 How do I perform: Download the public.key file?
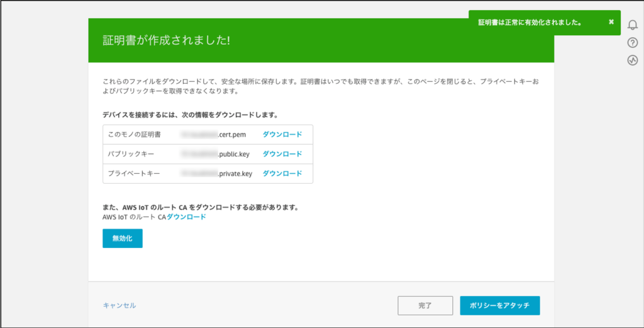(x=282, y=154)
